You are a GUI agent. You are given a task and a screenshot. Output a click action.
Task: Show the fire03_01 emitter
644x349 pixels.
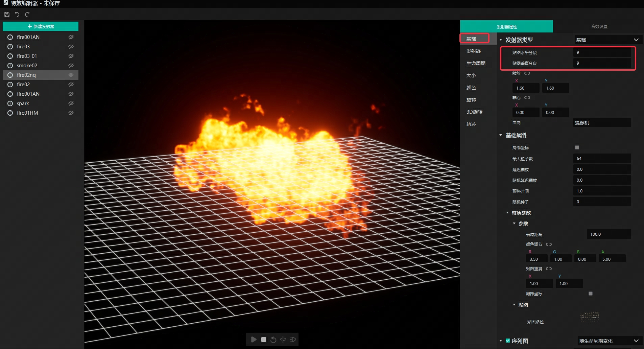71,56
